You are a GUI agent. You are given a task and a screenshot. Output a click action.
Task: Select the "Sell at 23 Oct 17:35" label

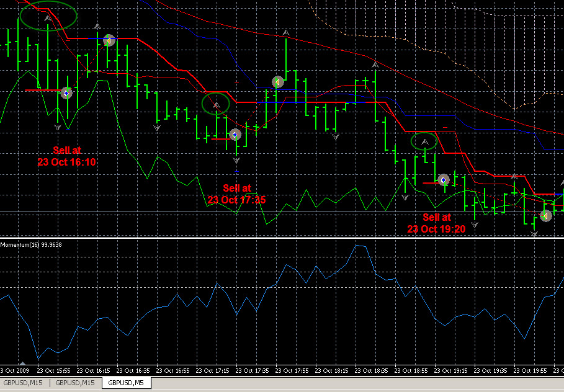236,194
